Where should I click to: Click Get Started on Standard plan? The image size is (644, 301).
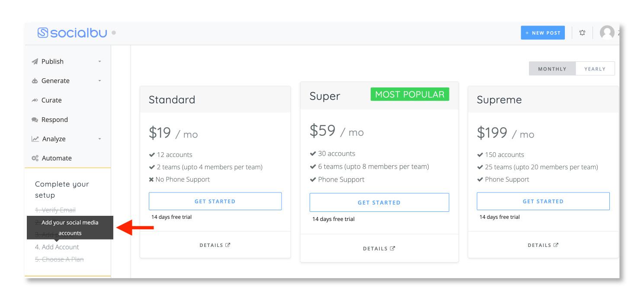[x=215, y=202]
